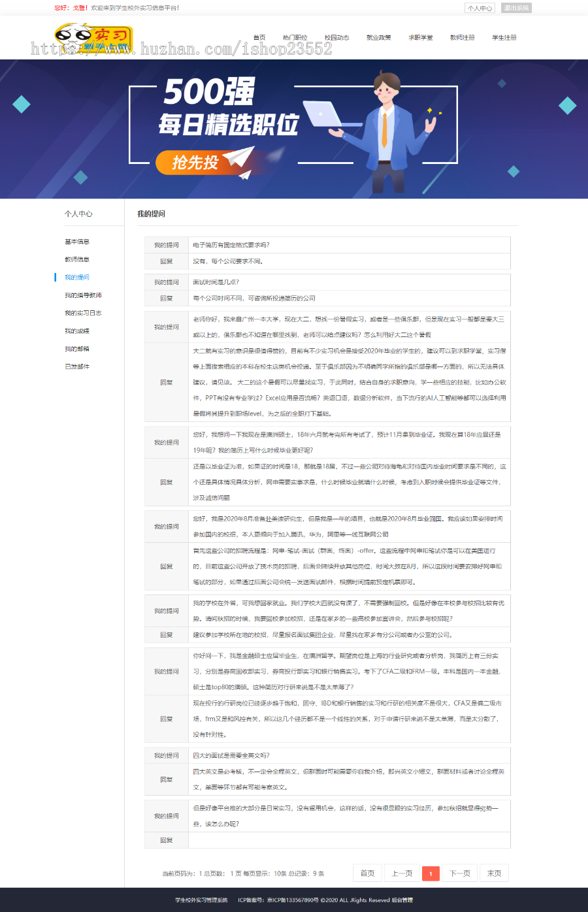588x912 pixels.
Task: Click the question 面试时间是几点?
Action: pos(216,282)
